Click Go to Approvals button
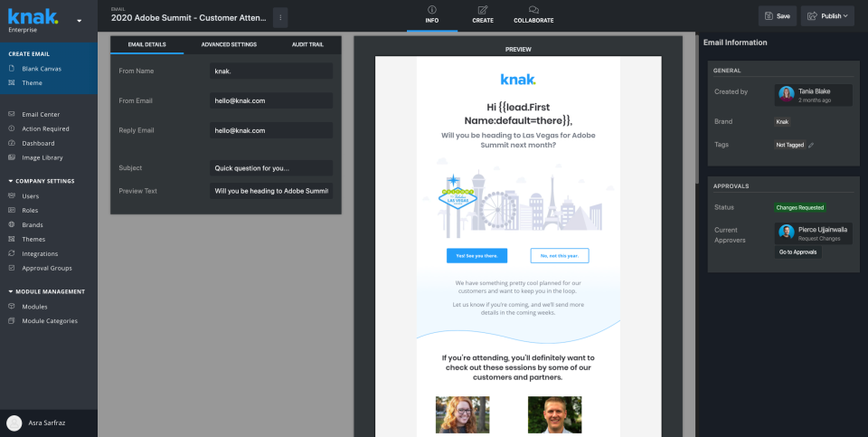The image size is (868, 437). click(x=797, y=252)
